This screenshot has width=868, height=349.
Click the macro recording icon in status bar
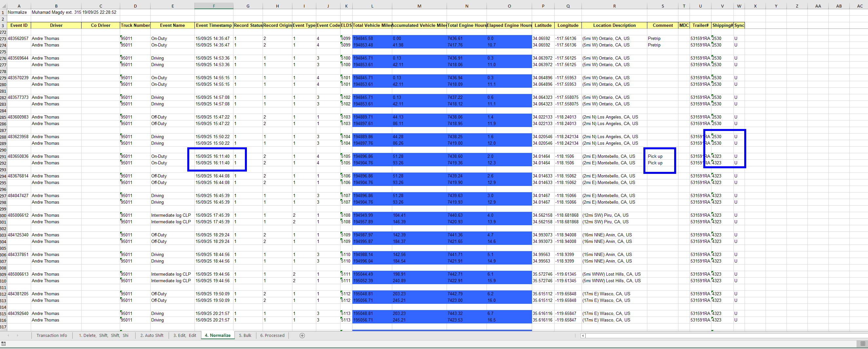[3, 343]
